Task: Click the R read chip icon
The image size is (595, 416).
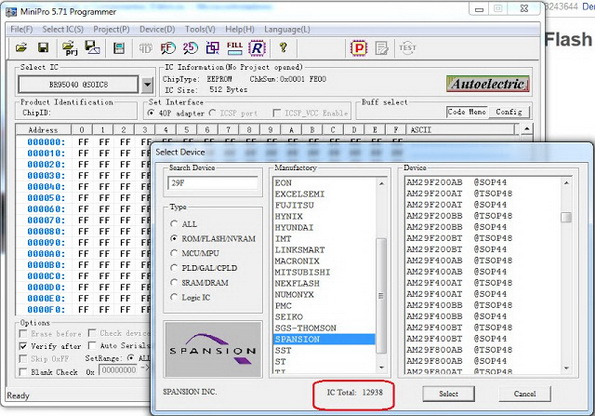Action: (x=257, y=48)
